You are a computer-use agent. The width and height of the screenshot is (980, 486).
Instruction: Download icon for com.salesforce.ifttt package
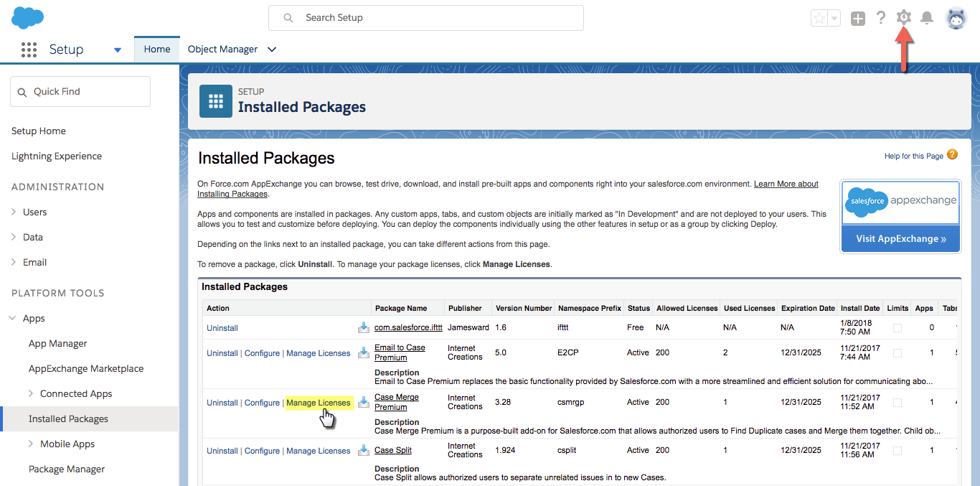pyautogui.click(x=364, y=327)
